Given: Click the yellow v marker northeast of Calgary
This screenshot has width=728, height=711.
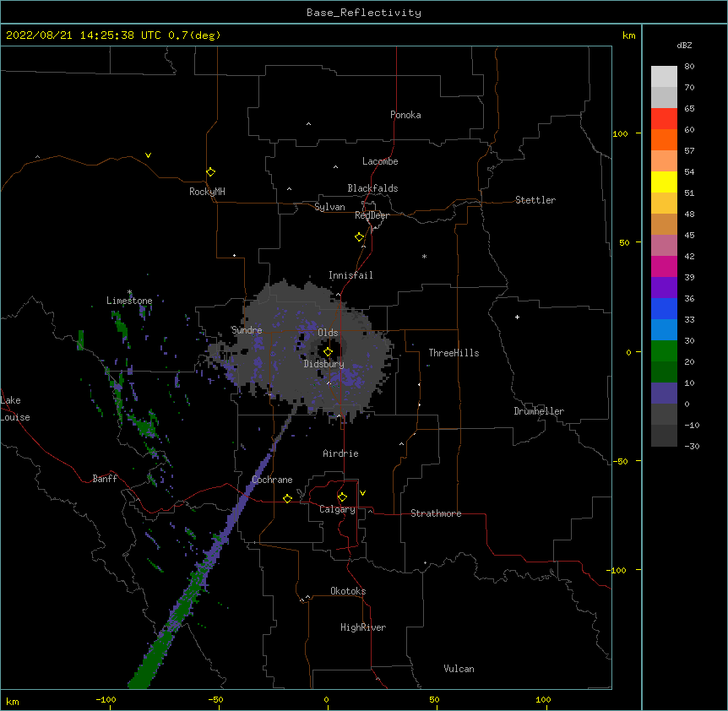Looking at the screenshot, I should point(362,493).
